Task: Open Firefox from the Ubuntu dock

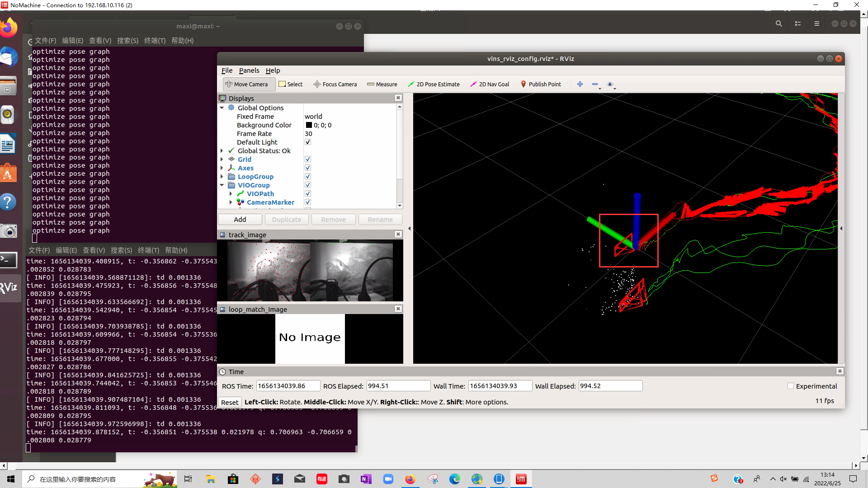Action: 9,28
